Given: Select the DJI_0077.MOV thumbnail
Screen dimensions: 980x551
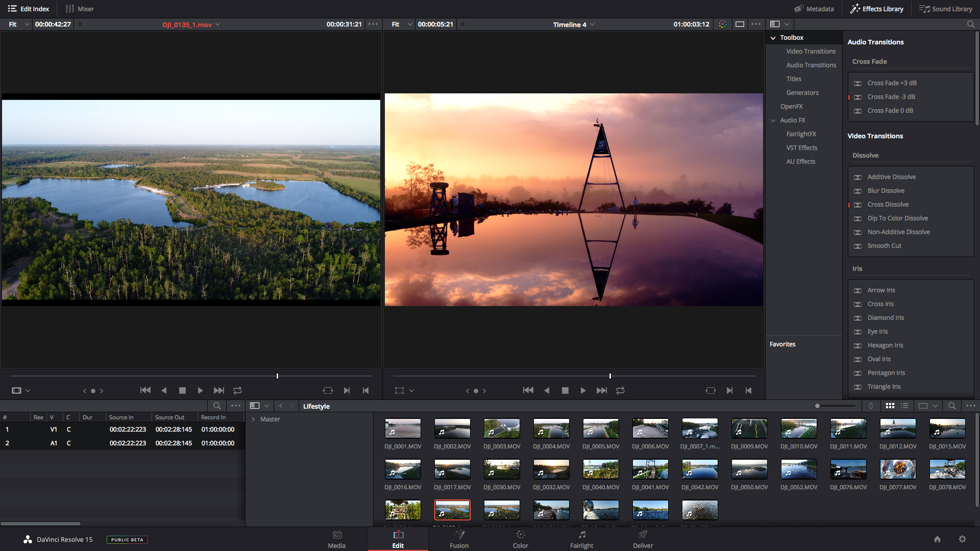Looking at the screenshot, I should coord(898,469).
